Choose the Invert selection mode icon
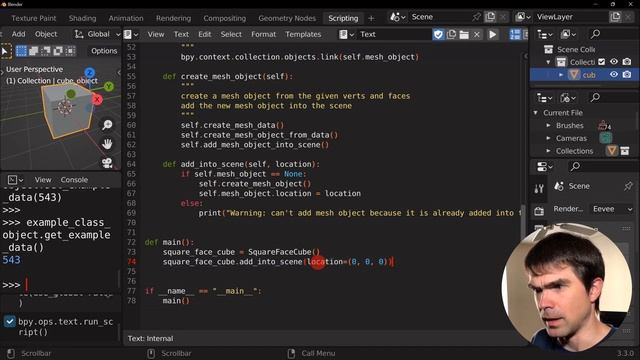Viewport: 640px width, 360px height. click(x=58, y=51)
